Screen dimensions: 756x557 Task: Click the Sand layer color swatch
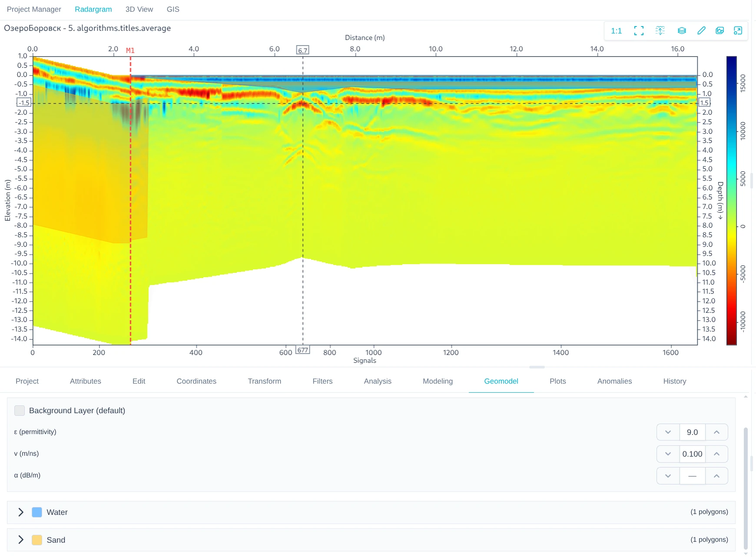click(37, 540)
